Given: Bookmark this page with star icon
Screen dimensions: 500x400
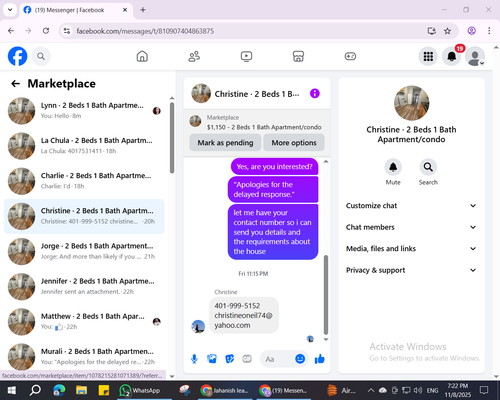Looking at the screenshot, I should [x=447, y=31].
